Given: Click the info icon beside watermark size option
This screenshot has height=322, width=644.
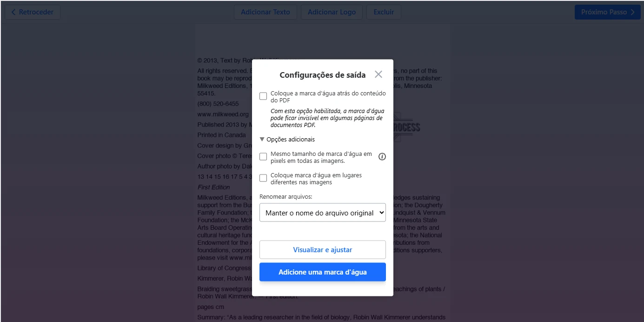Looking at the screenshot, I should click(x=382, y=156).
